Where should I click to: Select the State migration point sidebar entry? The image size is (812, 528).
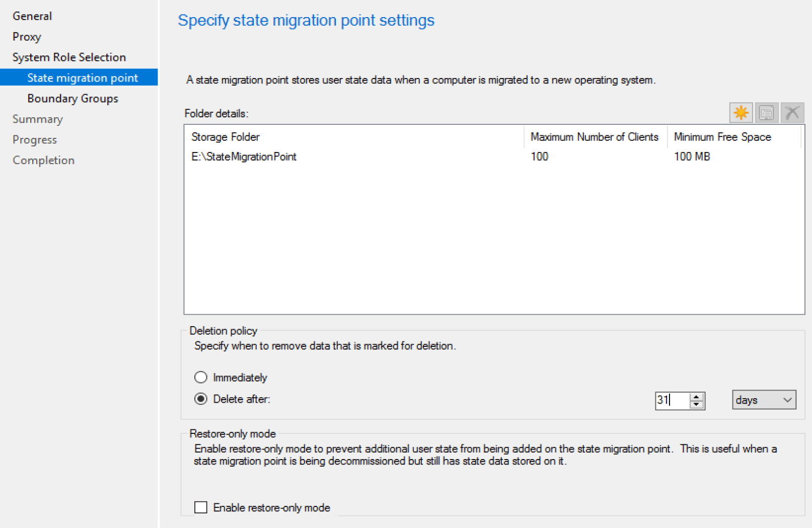83,78
